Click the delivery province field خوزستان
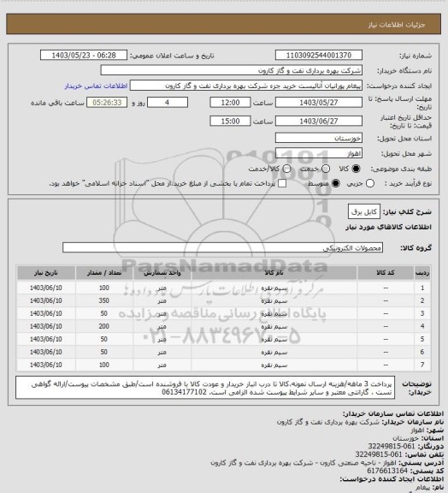The image size is (448, 493). coord(319,138)
